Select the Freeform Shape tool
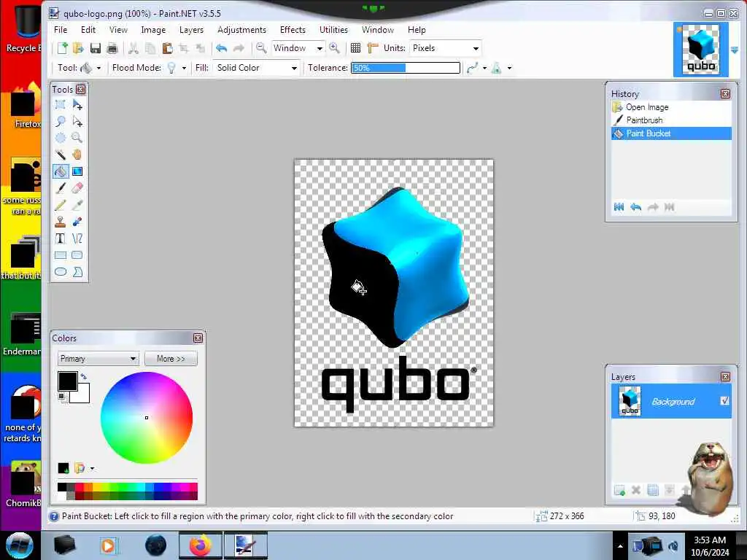The width and height of the screenshot is (747, 560). [x=77, y=272]
